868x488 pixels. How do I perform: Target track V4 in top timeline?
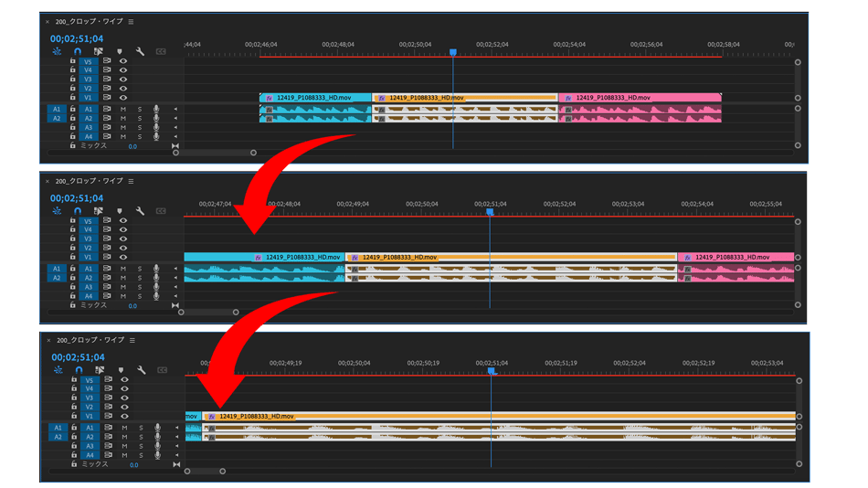coord(88,70)
